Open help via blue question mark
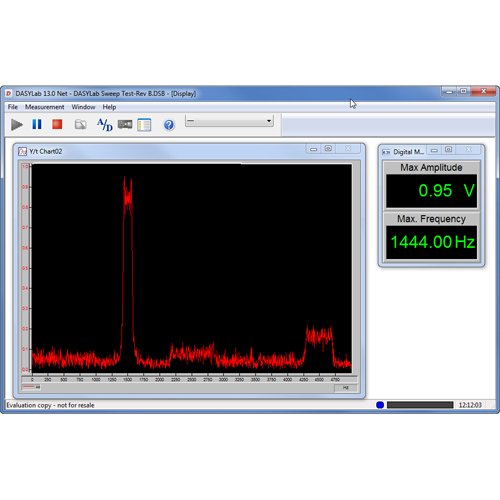Viewport: 500px width, 500px height. pos(169,125)
